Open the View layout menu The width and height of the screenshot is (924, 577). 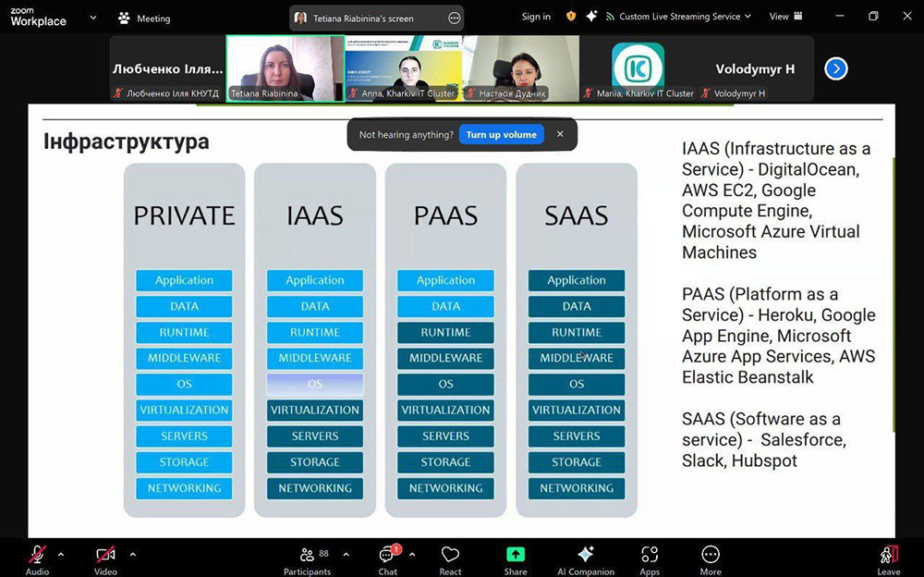point(785,17)
